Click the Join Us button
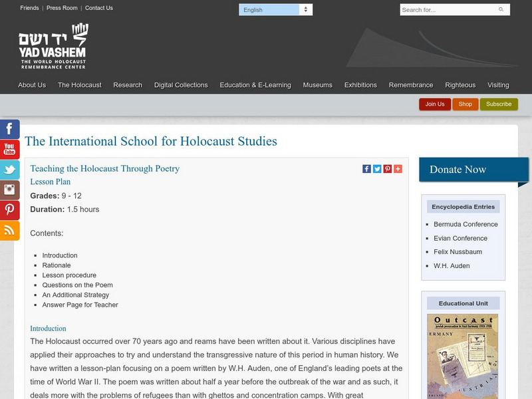Image resolution: width=532 pixels, height=399 pixels. coord(435,104)
